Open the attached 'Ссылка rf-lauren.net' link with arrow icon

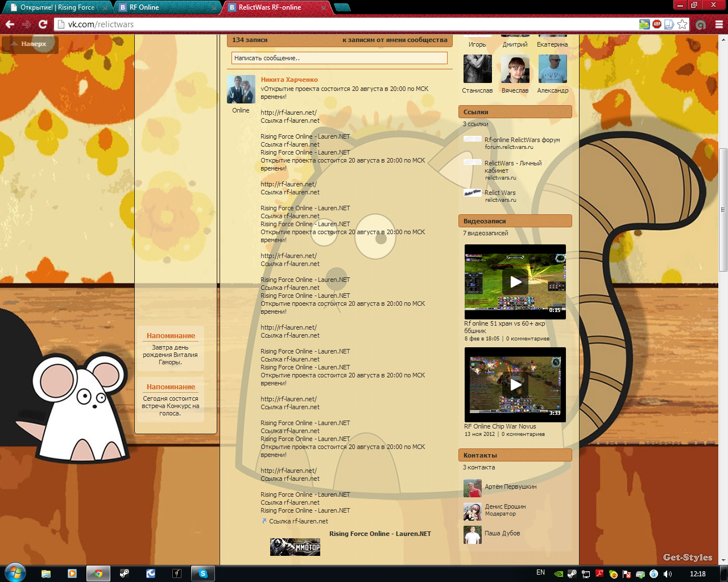tap(298, 521)
